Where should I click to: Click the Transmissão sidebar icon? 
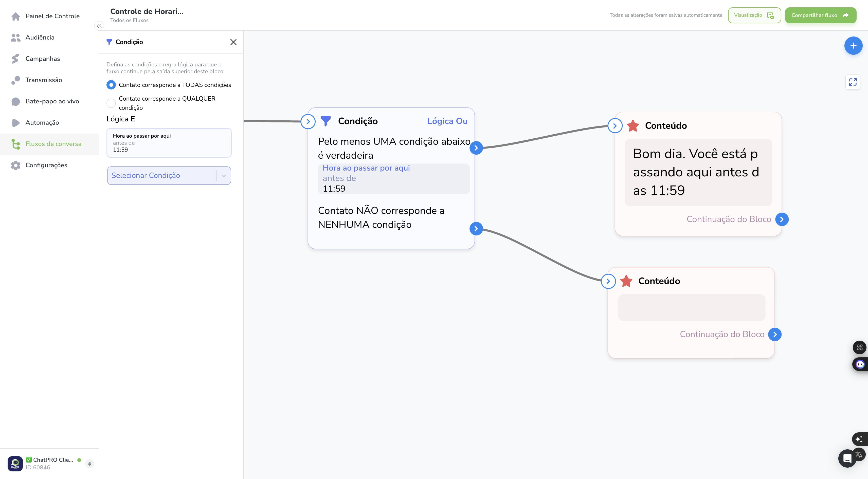coord(15,80)
